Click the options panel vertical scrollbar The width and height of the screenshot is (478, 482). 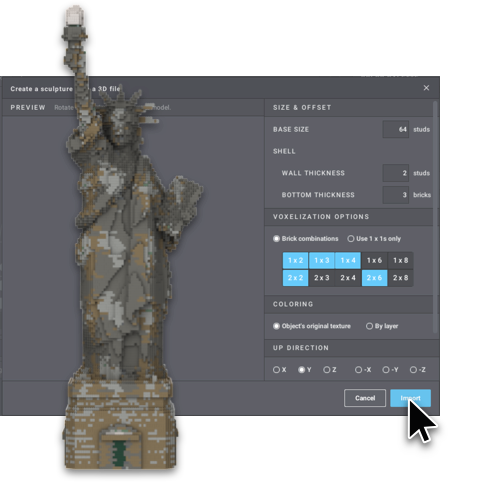435,217
